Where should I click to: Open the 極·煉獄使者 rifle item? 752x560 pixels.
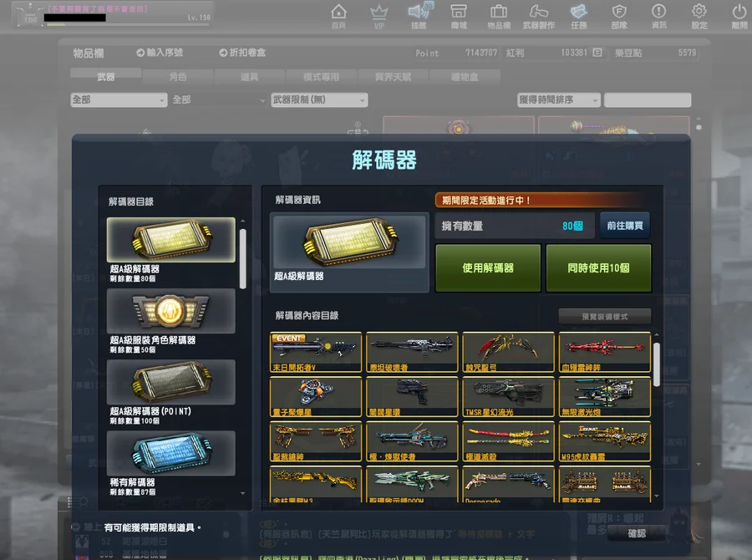click(412, 441)
